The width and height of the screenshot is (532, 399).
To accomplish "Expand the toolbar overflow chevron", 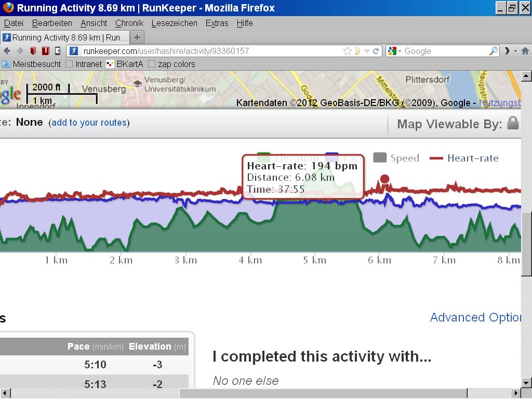I will point(507,51).
